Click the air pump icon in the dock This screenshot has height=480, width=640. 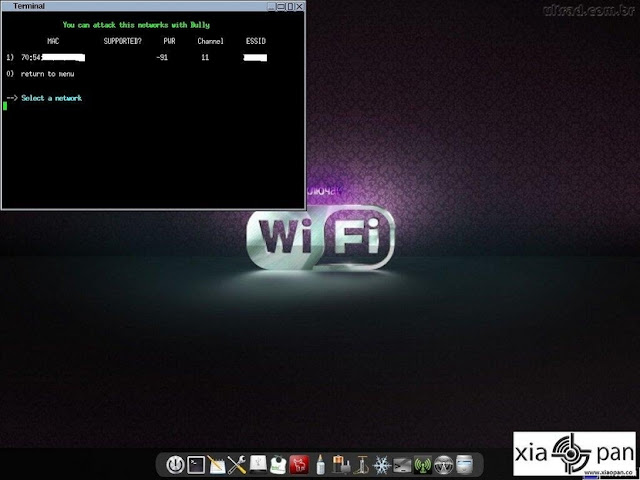[361, 464]
